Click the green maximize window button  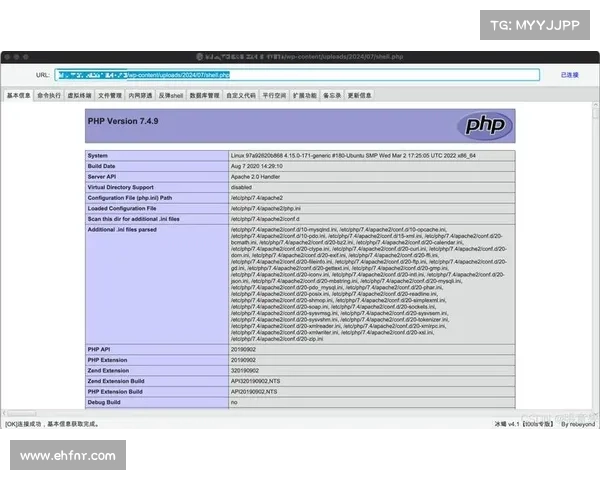[x=33, y=56]
